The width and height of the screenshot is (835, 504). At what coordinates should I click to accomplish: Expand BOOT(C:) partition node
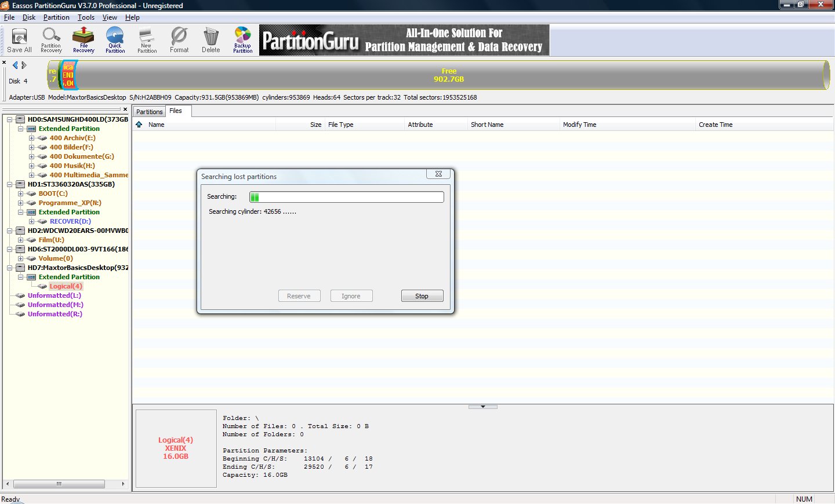pyautogui.click(x=20, y=193)
